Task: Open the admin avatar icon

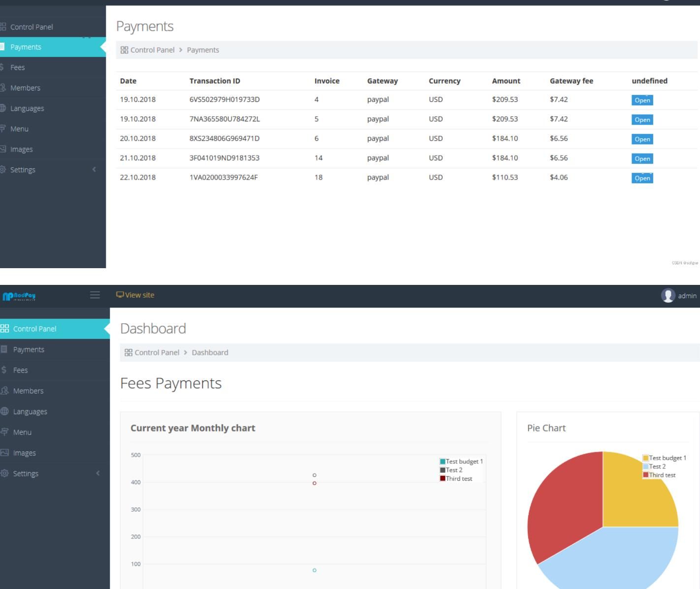Action: [668, 295]
